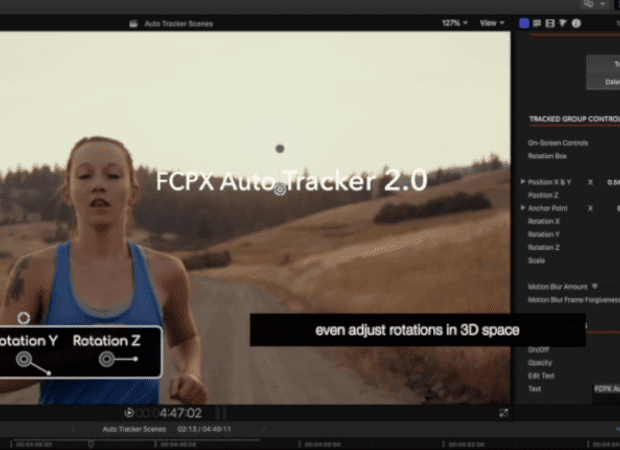
Task: Click the Dele… button in inspector
Action: 603,81
